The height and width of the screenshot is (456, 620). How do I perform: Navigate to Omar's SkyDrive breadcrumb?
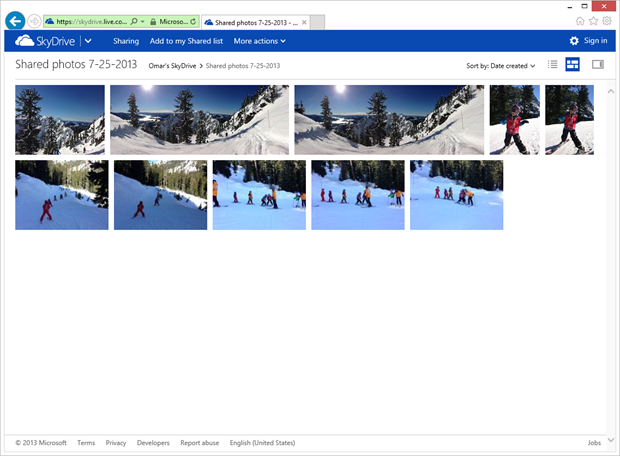pos(168,66)
